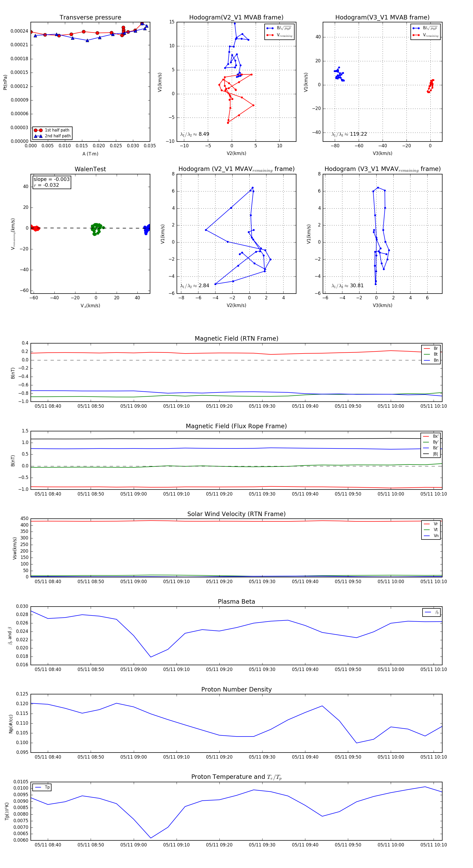The image size is (473, 868).
Task: Click the Proton Temperature minimum dip point
Action: (x=151, y=838)
